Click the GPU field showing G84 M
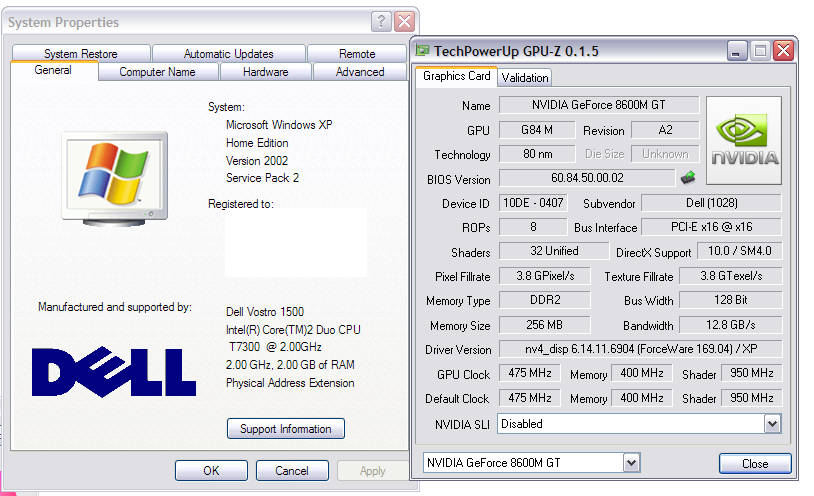This screenshot has width=814, height=496. (x=537, y=130)
